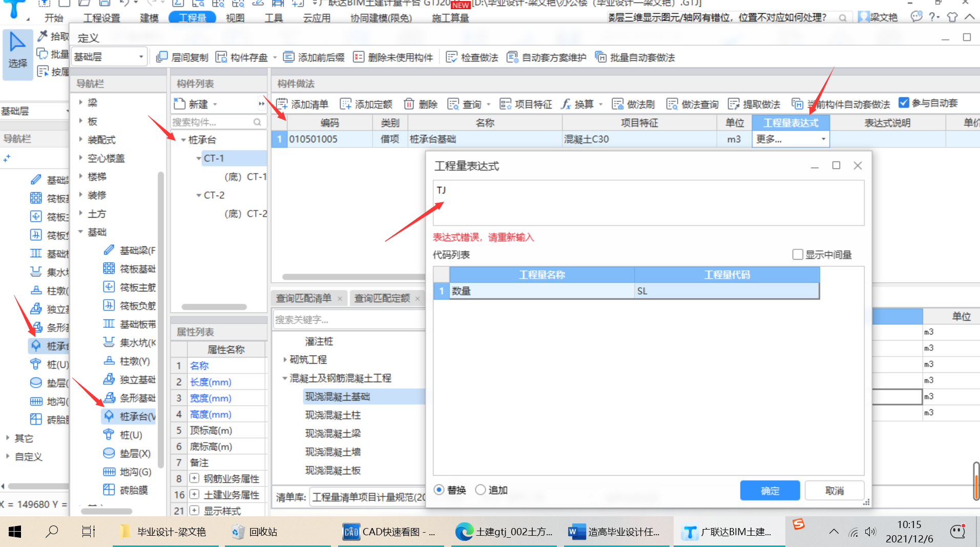Enable 显示中间量 checkbox
This screenshot has height=547, width=980.
click(798, 255)
